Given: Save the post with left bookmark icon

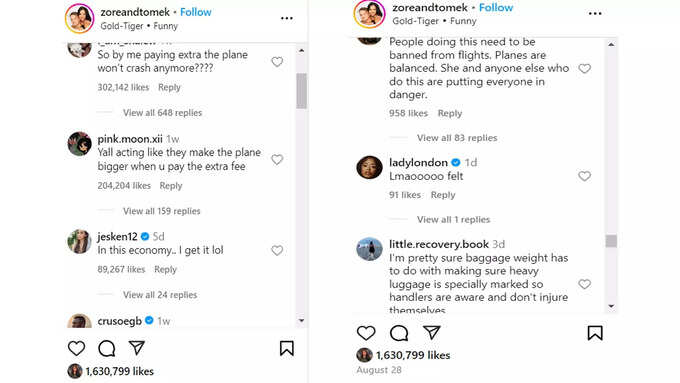Looking at the screenshot, I should (x=287, y=348).
